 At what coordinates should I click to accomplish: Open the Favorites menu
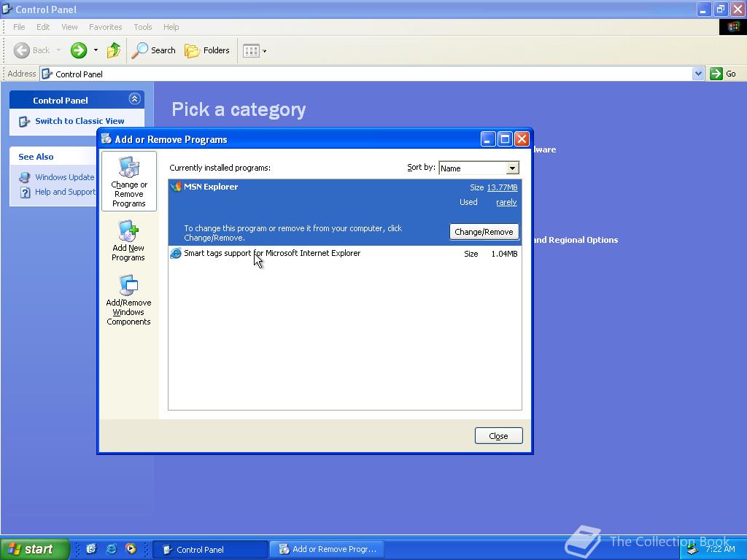click(x=105, y=27)
